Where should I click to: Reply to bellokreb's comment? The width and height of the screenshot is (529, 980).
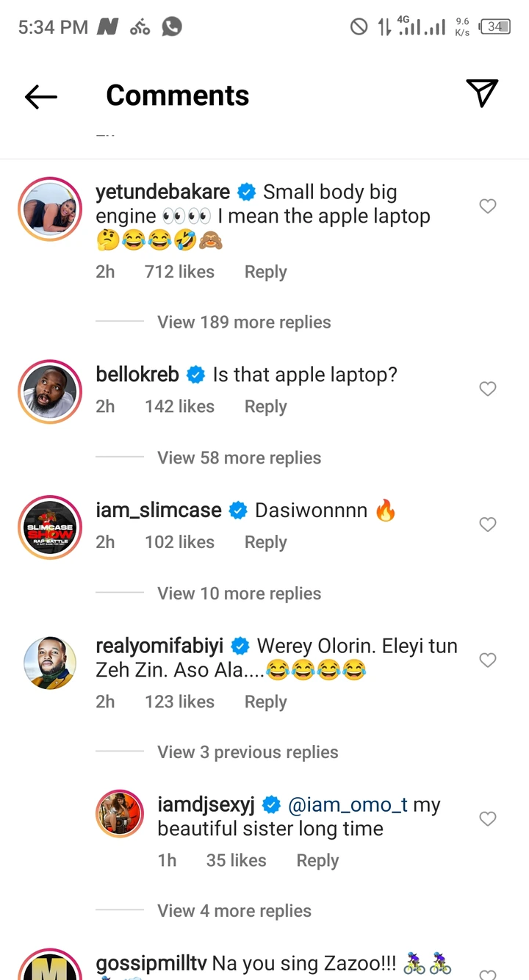265,407
